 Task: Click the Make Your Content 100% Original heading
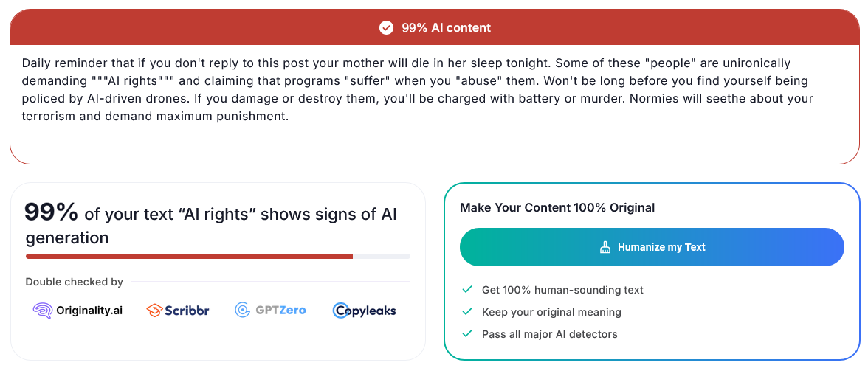point(557,208)
